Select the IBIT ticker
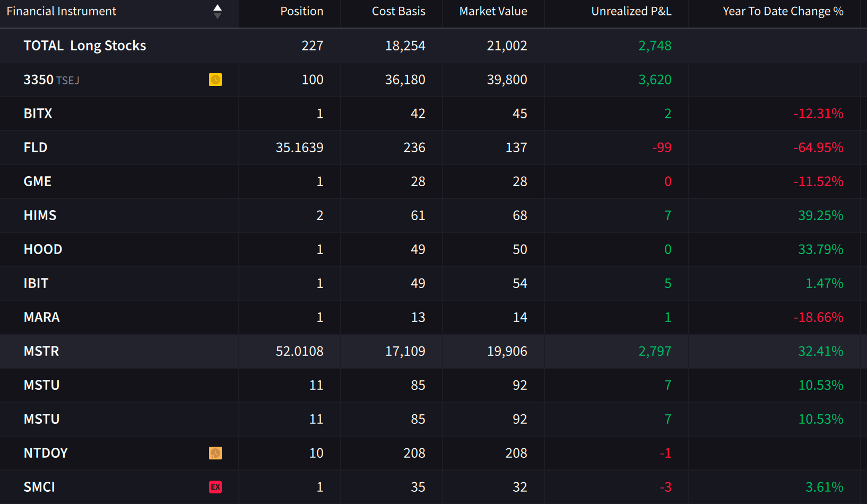 tap(36, 283)
